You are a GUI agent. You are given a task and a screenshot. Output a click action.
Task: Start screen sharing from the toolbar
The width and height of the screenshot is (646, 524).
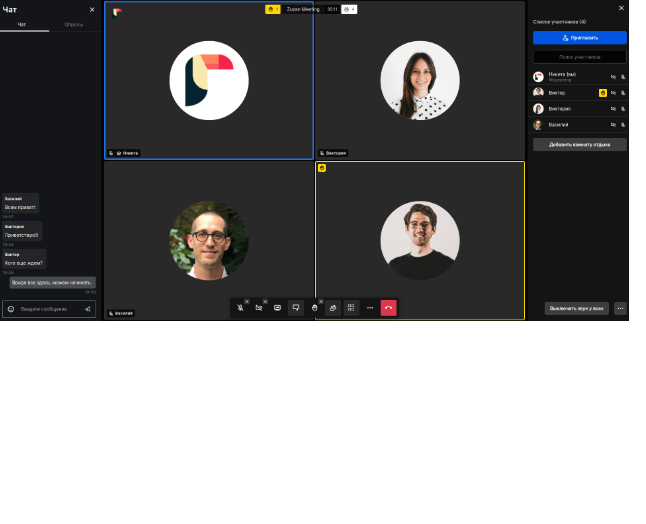point(277,308)
